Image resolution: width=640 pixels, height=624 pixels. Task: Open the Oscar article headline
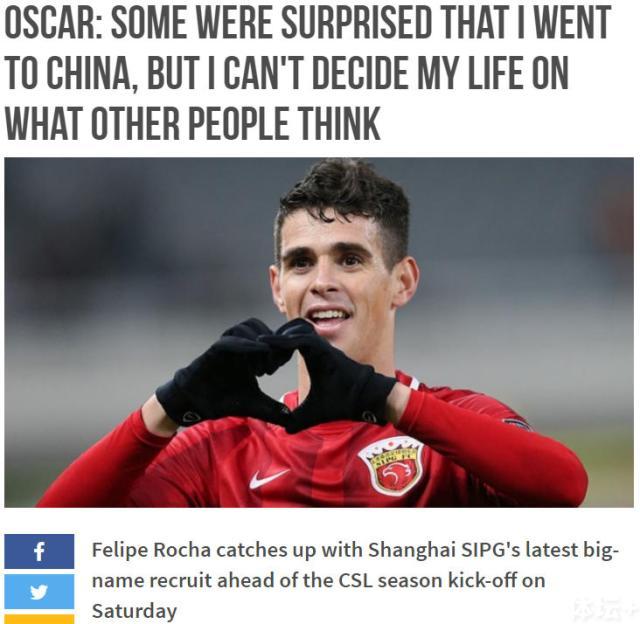coord(307,73)
